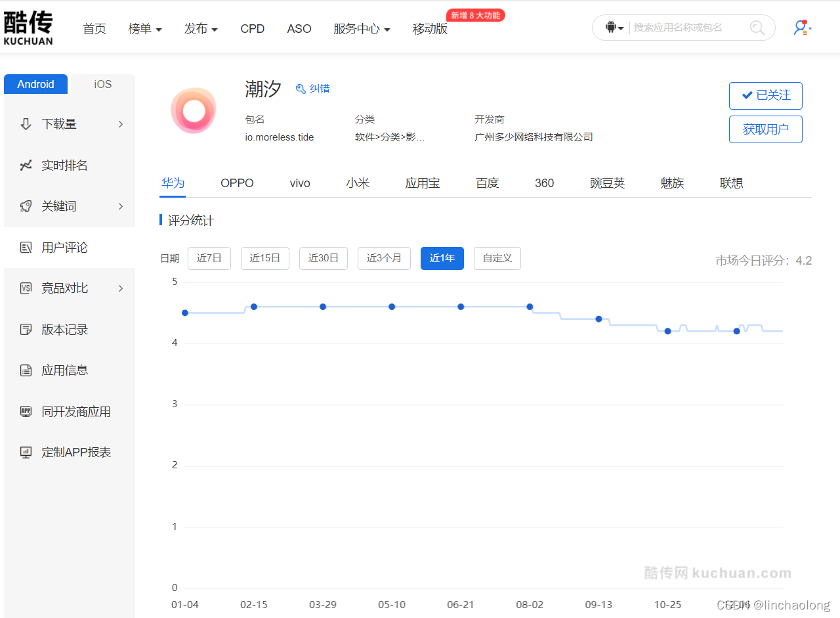Toggle the 已关注 follow button
840x618 pixels.
pos(766,96)
